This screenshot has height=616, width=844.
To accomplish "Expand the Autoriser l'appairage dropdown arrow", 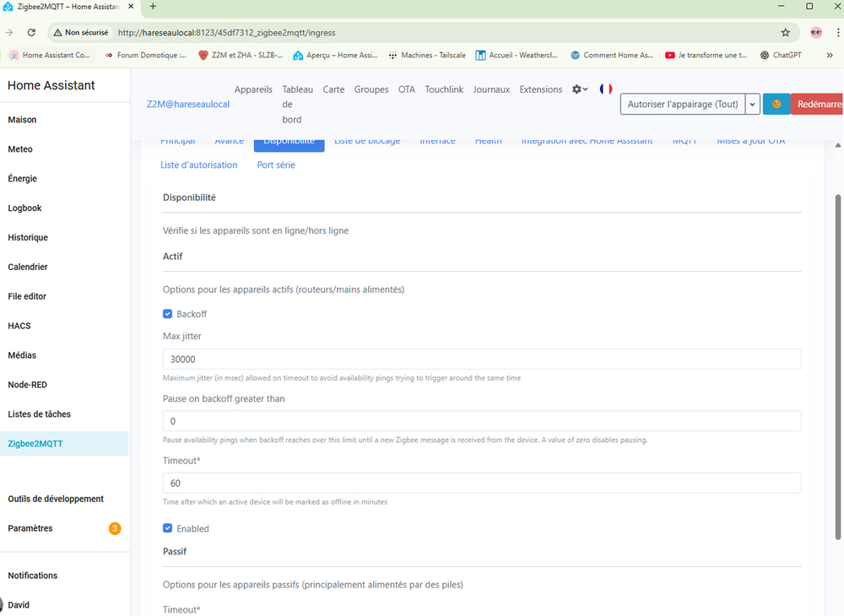I will 753,104.
